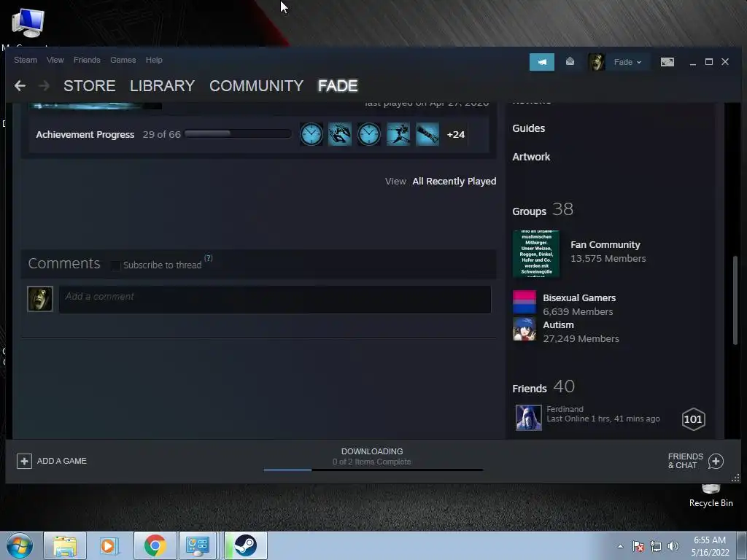Screen dimensions: 747x560
Task: Click the Friends & Chat plus icon
Action: tap(716, 461)
